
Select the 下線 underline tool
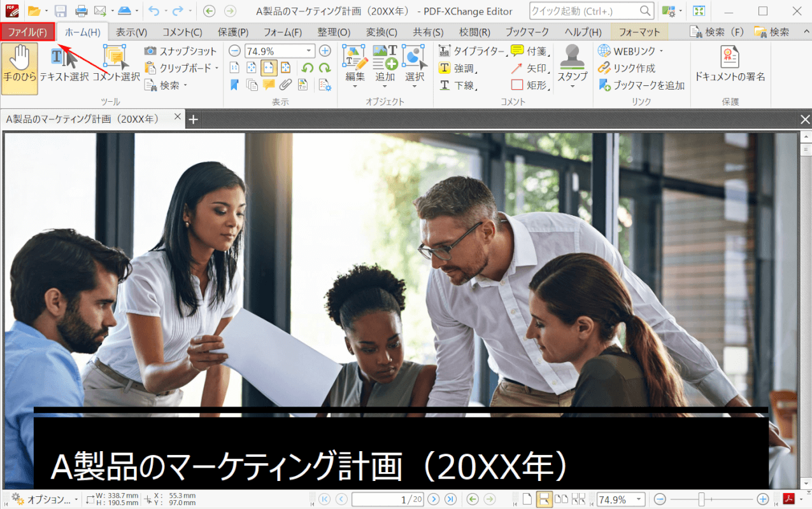coord(458,85)
